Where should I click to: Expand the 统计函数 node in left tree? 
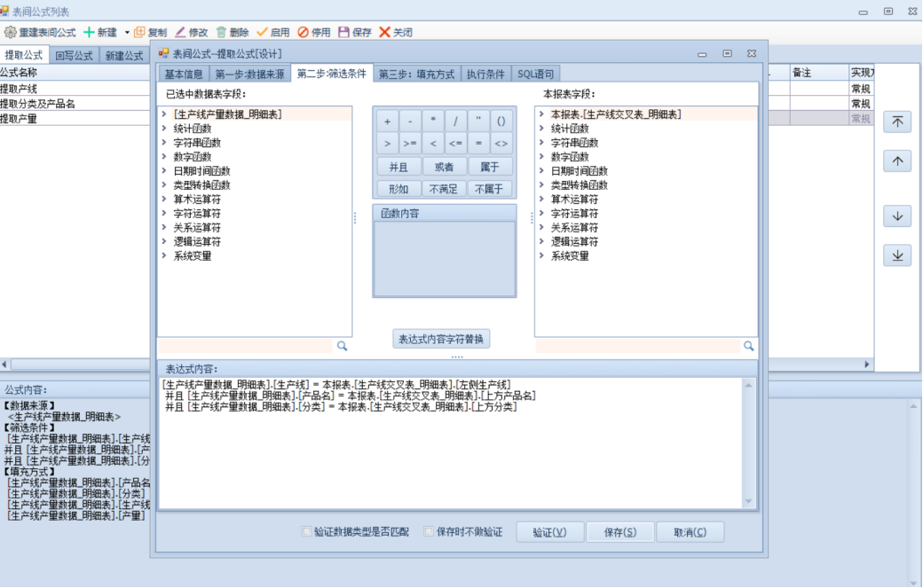[164, 129]
